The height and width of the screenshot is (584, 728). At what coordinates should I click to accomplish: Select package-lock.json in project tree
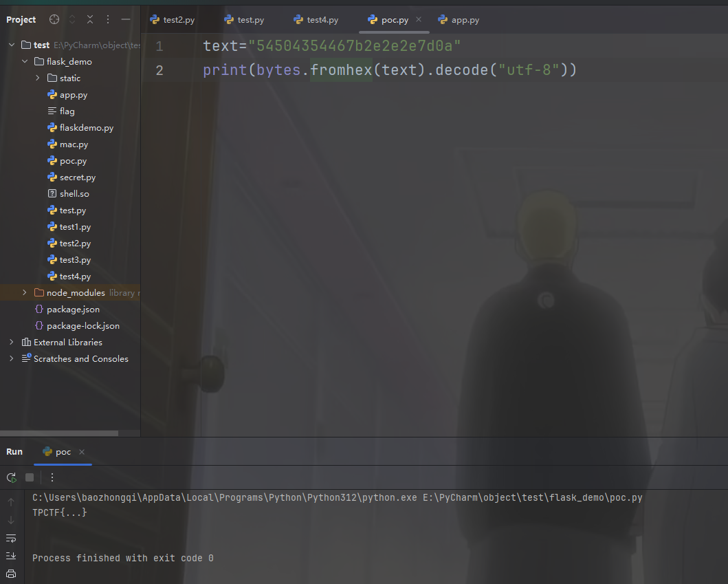click(x=82, y=325)
